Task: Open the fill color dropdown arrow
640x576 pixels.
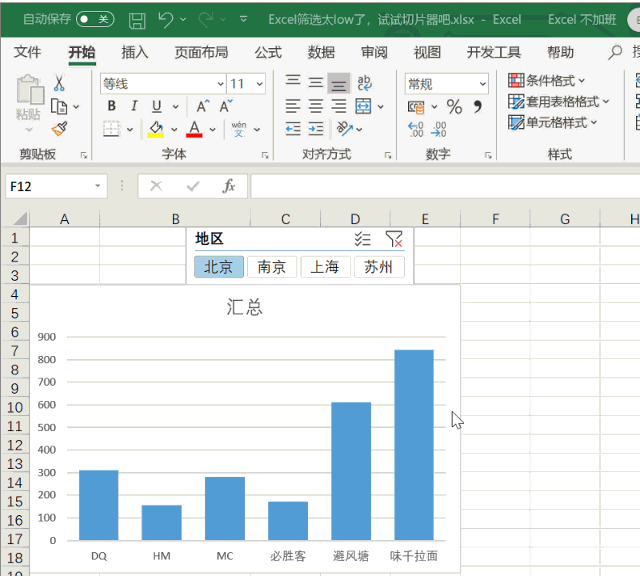Action: point(174,129)
